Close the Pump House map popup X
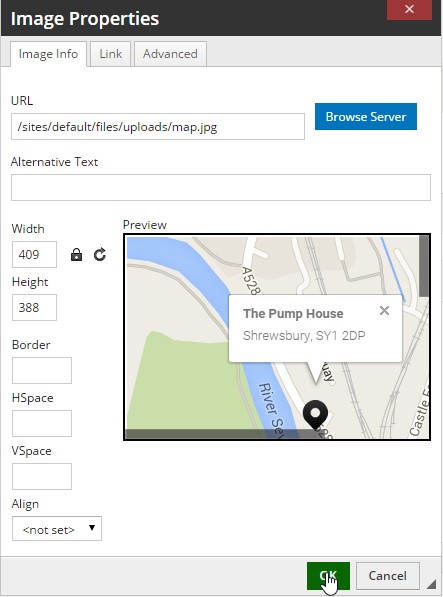This screenshot has width=443, height=597. pyautogui.click(x=384, y=311)
